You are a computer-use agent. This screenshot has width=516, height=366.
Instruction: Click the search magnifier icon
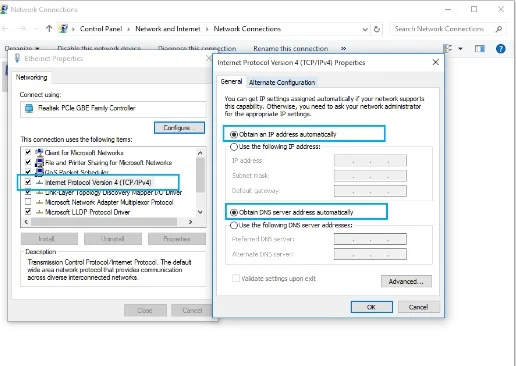[499, 29]
